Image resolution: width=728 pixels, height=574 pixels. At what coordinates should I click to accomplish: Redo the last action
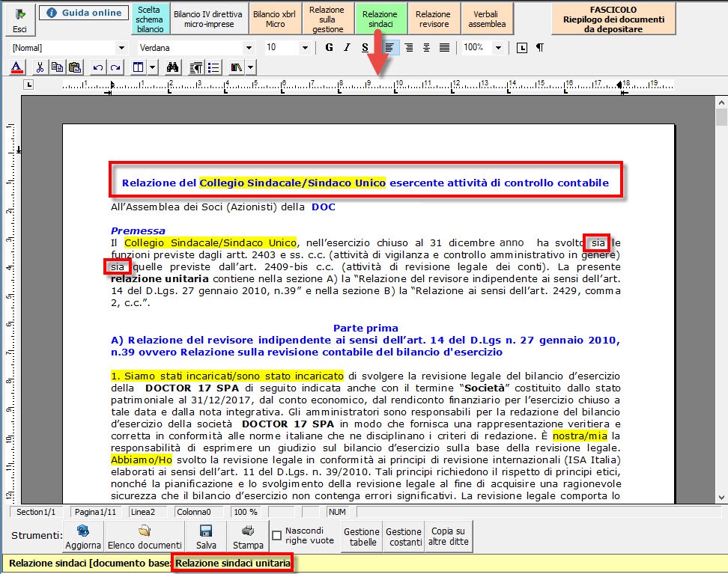pos(115,68)
